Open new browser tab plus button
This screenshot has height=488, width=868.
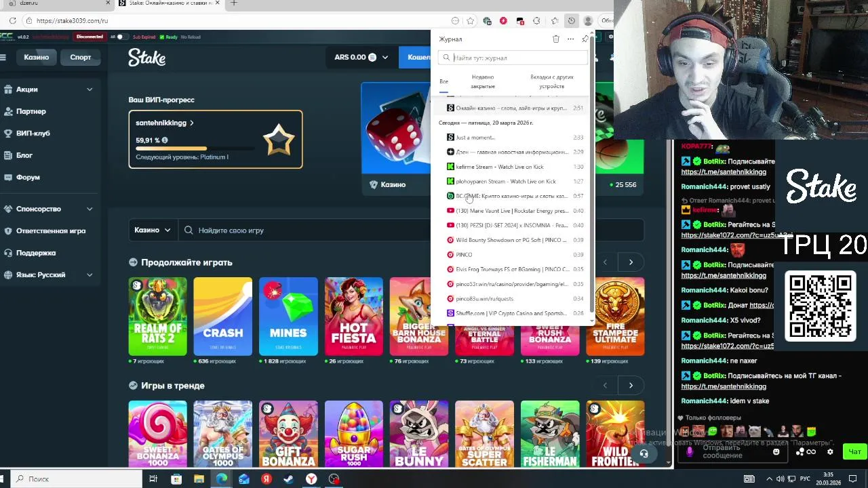click(x=234, y=3)
